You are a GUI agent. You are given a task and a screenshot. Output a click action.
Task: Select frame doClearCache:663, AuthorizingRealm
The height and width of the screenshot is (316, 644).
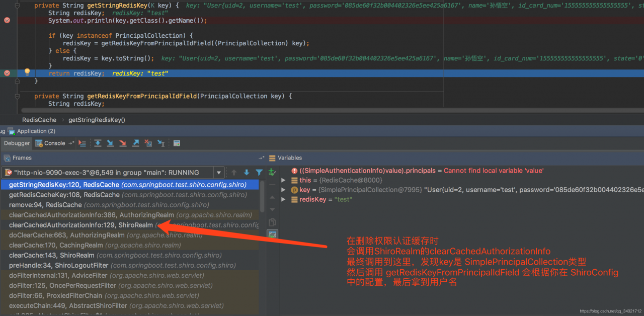130,235
